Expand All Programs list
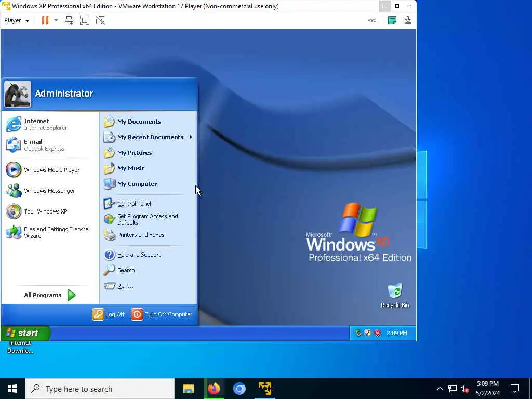532x399 pixels. (x=50, y=295)
